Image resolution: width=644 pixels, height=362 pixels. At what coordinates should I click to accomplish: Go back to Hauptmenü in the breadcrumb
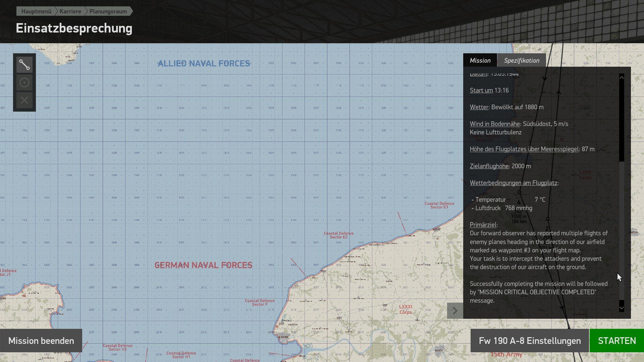(x=36, y=11)
